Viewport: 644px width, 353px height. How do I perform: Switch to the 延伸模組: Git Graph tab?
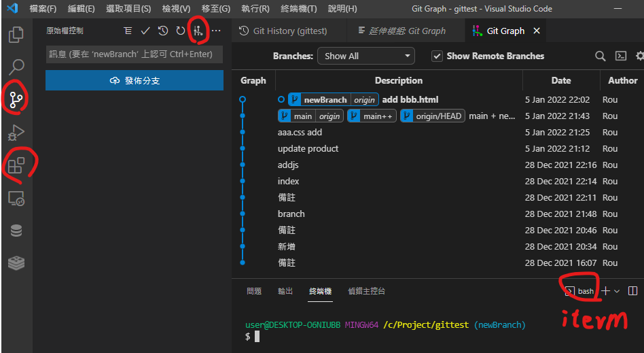(406, 31)
